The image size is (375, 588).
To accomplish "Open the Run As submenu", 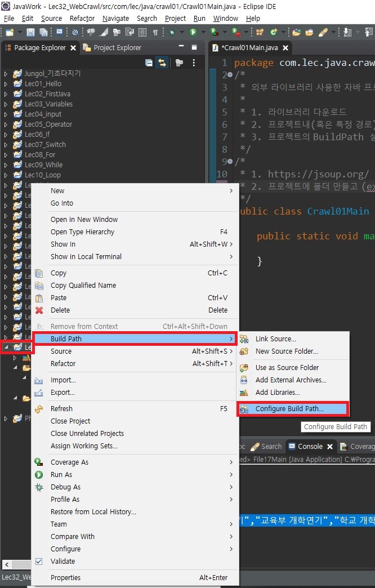I will click(135, 475).
